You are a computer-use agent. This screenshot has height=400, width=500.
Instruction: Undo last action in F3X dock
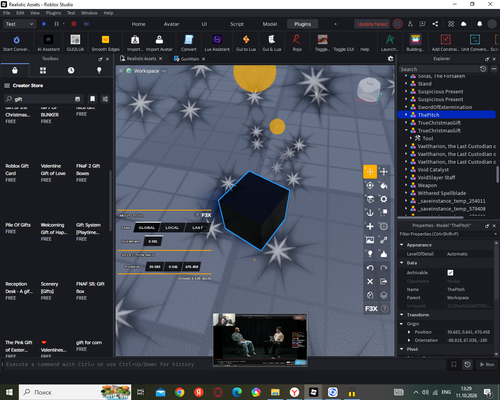point(370,268)
